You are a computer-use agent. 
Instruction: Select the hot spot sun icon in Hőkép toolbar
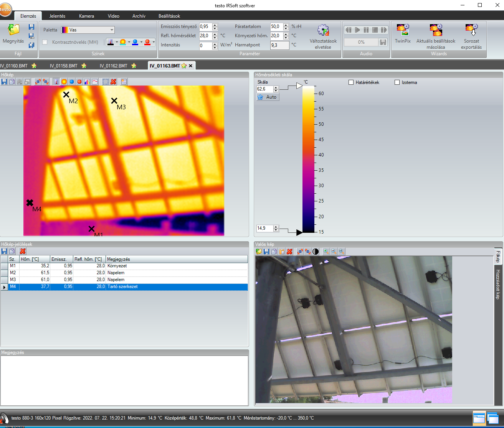tap(64, 82)
